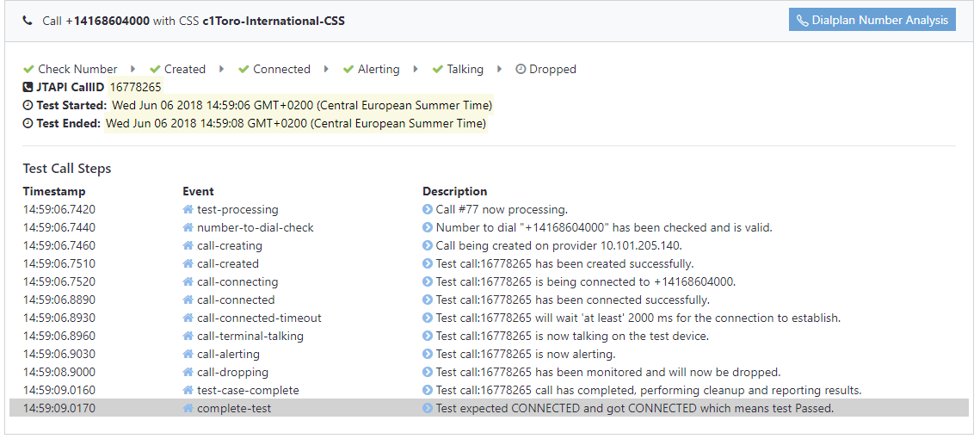Click home icon next to call-dropping event

pyautogui.click(x=188, y=372)
